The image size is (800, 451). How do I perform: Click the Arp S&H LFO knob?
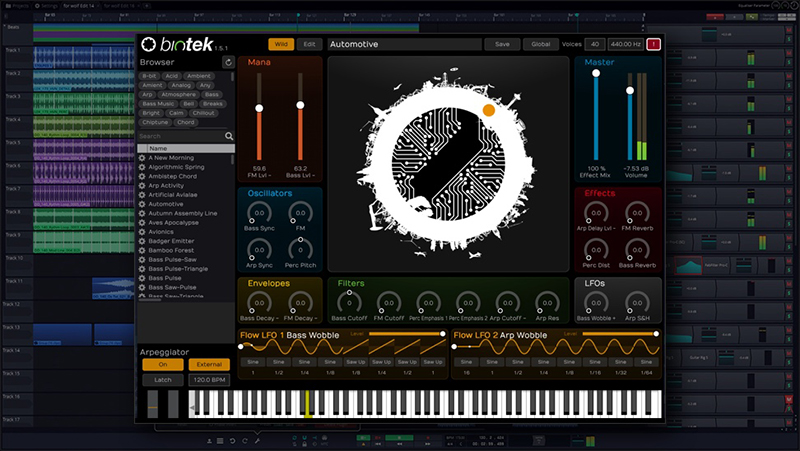[638, 301]
